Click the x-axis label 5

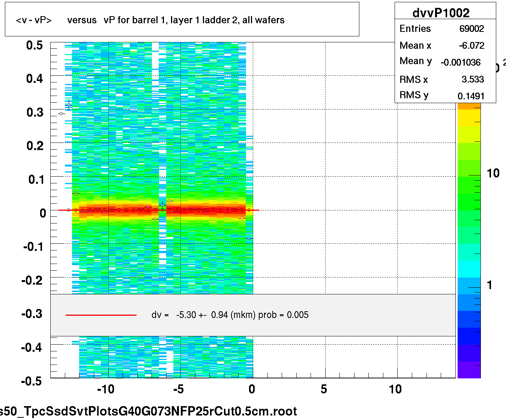click(x=324, y=389)
